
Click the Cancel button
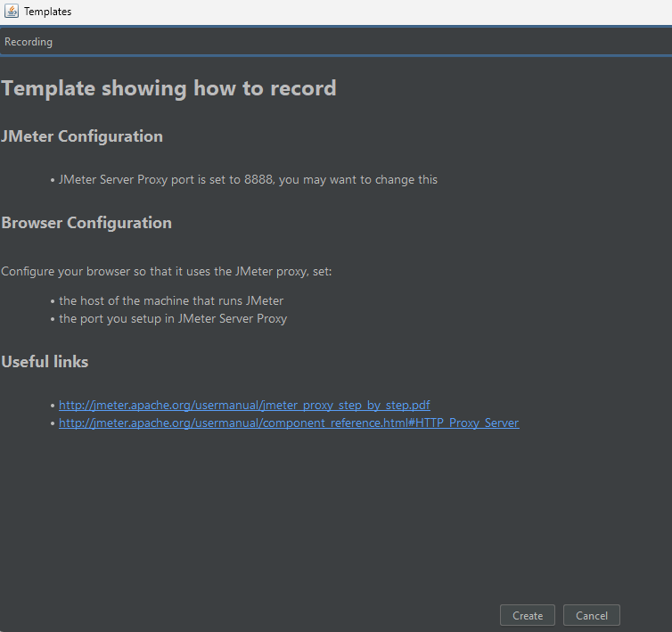pyautogui.click(x=592, y=615)
